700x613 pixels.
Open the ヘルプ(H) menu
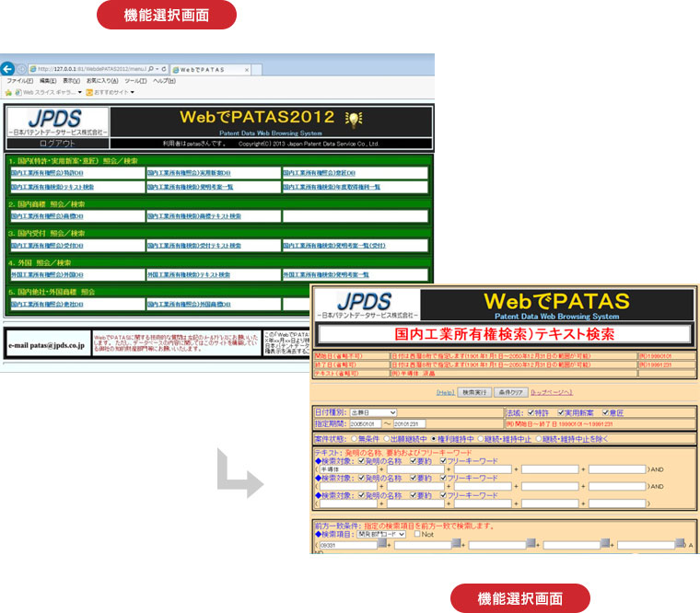click(x=164, y=81)
